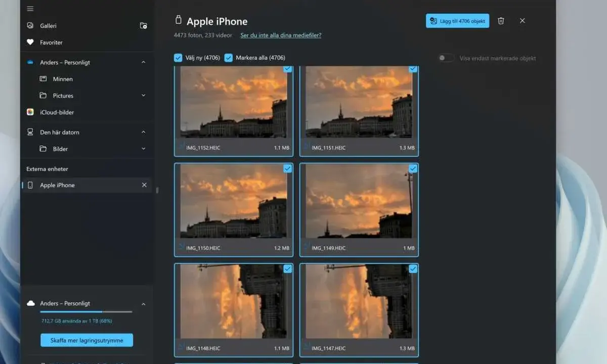Open the IMG_1152.HEIC thumbnail
The width and height of the screenshot is (607, 364).
click(x=234, y=102)
